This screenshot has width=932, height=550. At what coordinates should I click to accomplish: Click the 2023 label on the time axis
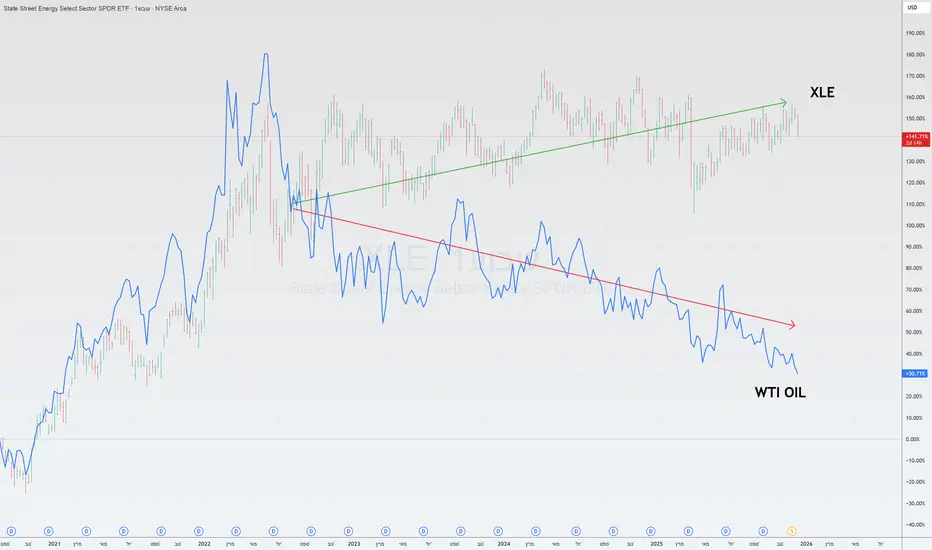click(x=354, y=543)
